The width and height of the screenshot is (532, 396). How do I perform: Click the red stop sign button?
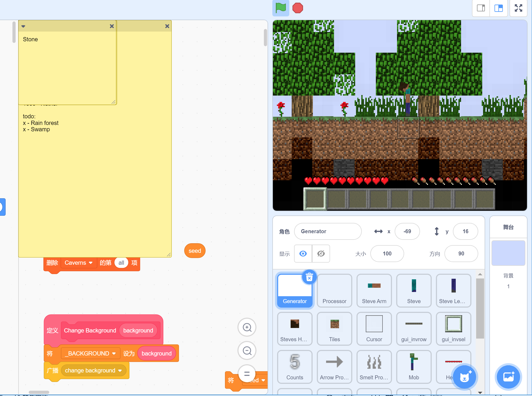298,8
